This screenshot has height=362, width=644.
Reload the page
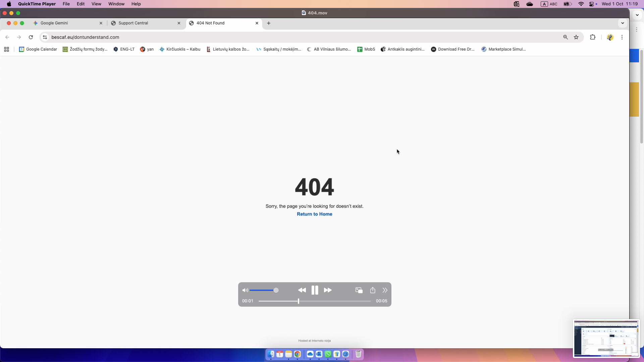31,37
